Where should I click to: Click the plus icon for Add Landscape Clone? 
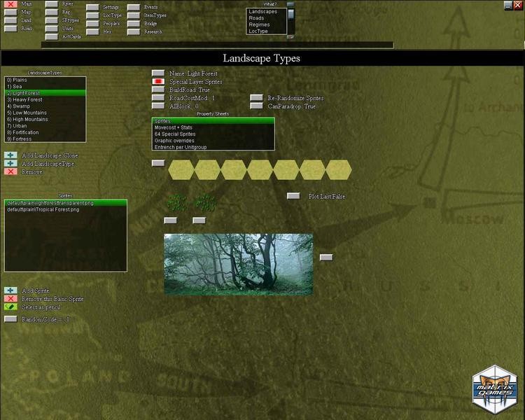(x=10, y=155)
